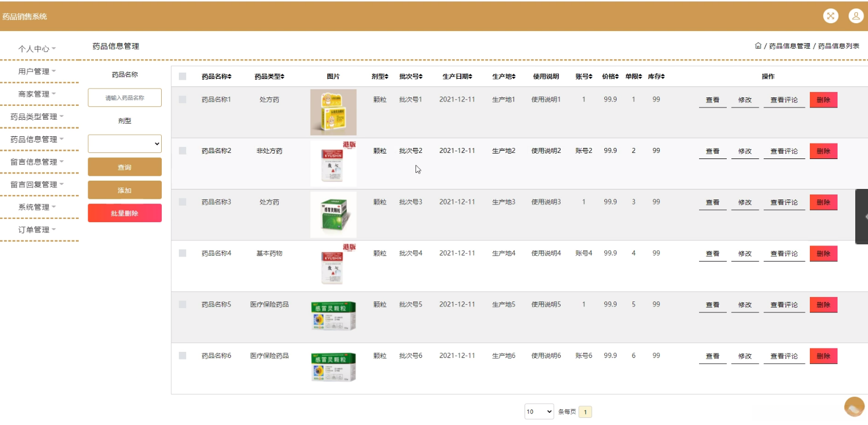Image resolution: width=868 pixels, height=425 pixels.
Task: Expand 药品类型管理 sidebar menu
Action: 37,117
